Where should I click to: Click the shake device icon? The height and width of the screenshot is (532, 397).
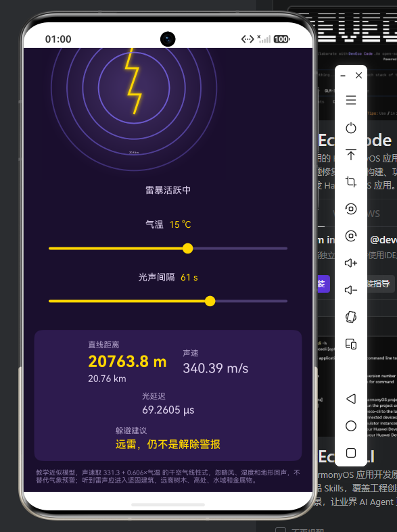pyautogui.click(x=351, y=317)
